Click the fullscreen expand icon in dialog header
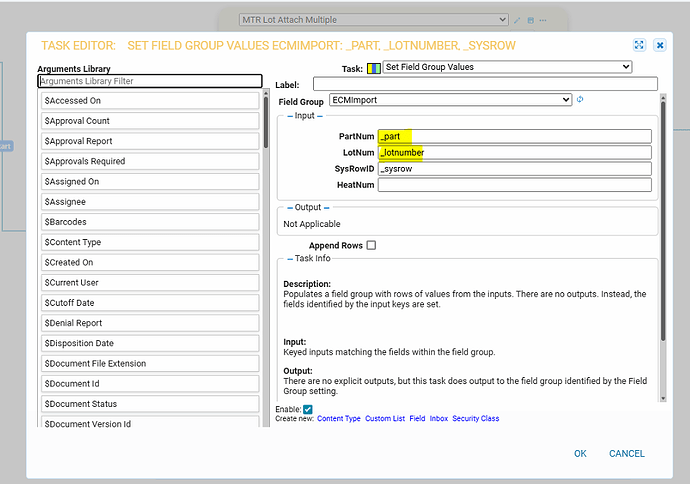 point(639,45)
